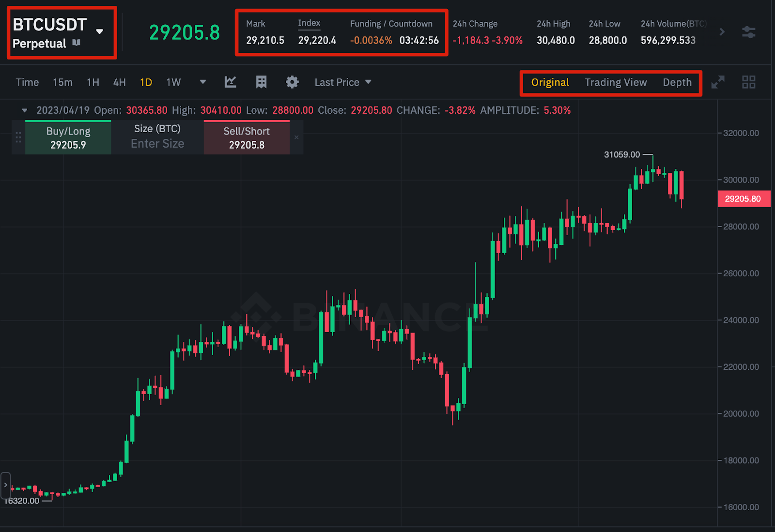The image size is (775, 532).
Task: Select the 1W time interval
Action: [173, 82]
